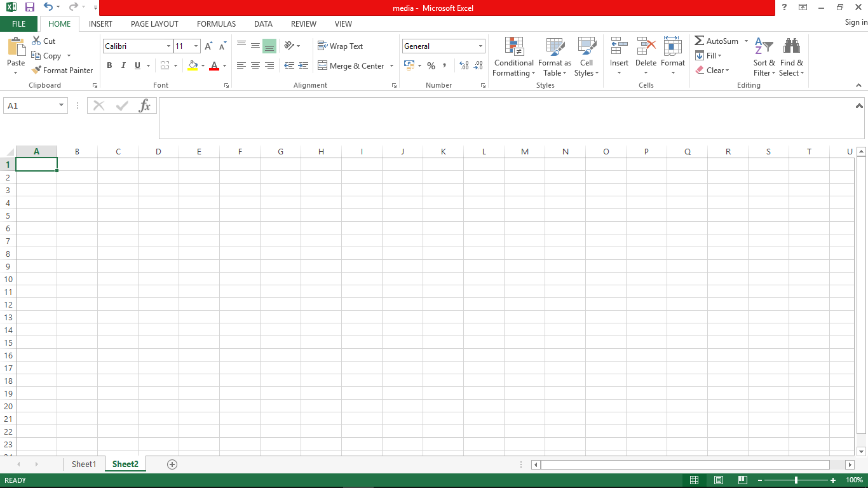Open the Number Format dropdown
This screenshot has height=488, width=868.
[481, 46]
